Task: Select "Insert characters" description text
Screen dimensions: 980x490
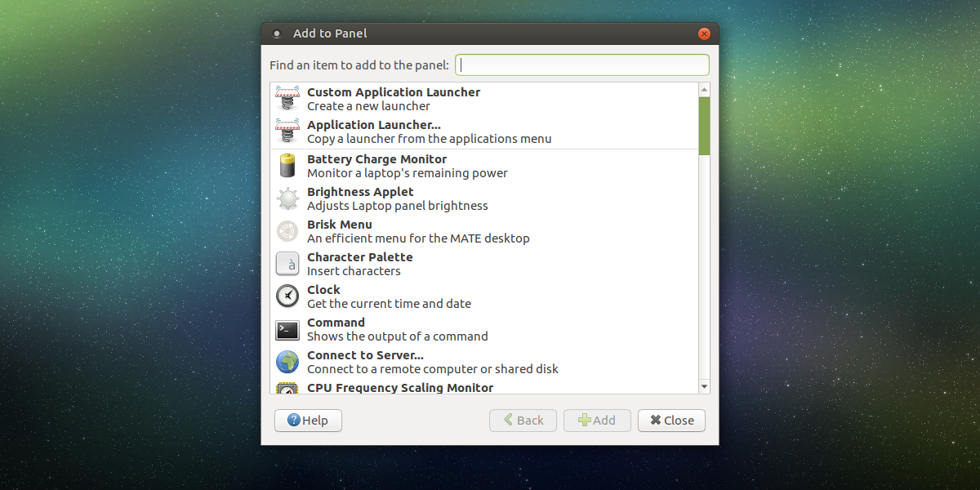Action: [x=354, y=271]
